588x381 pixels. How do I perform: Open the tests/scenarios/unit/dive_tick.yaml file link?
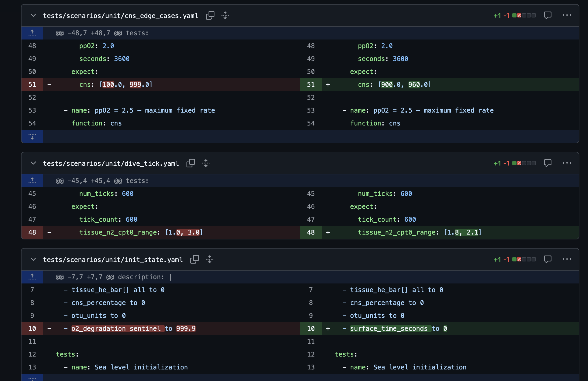click(x=111, y=164)
